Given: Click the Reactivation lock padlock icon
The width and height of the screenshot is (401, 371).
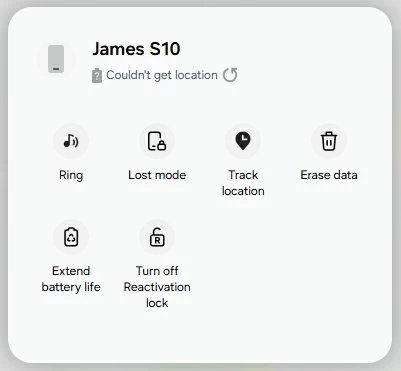Looking at the screenshot, I should tap(157, 237).
